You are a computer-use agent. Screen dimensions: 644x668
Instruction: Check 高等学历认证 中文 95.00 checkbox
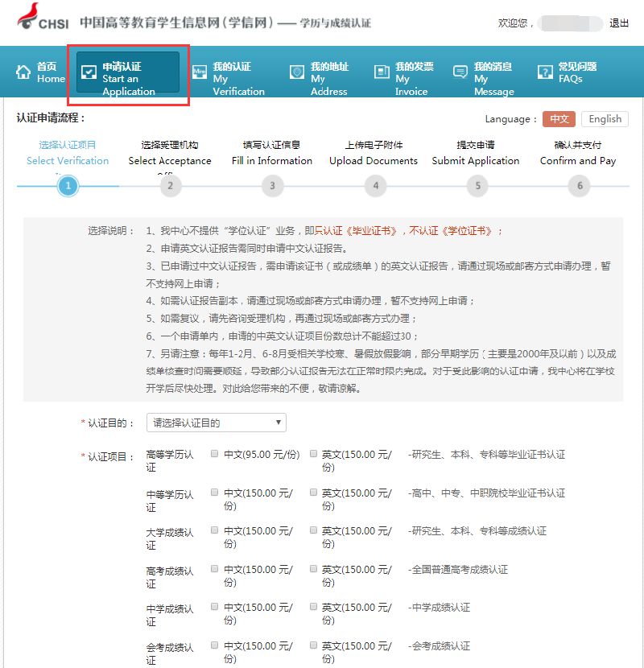click(x=215, y=454)
